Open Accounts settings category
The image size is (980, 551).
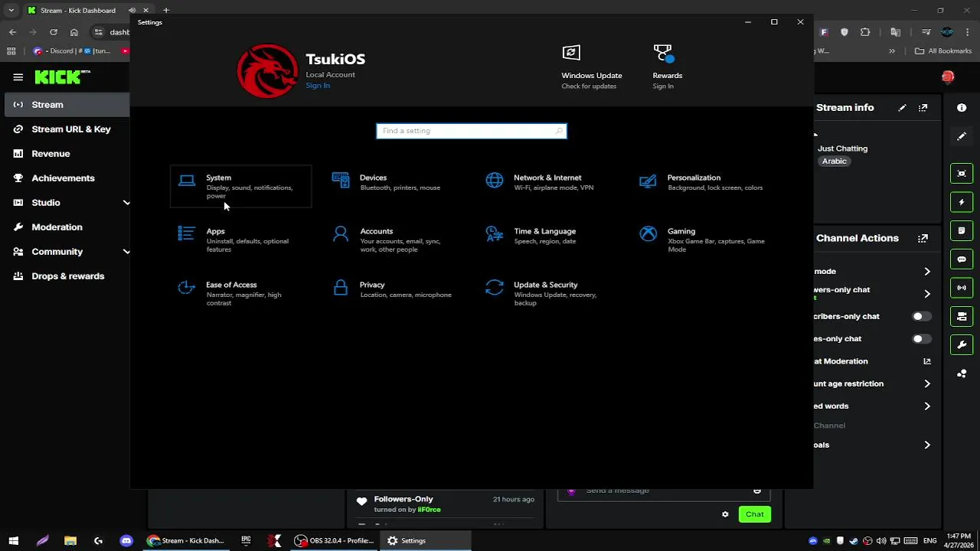tap(394, 240)
